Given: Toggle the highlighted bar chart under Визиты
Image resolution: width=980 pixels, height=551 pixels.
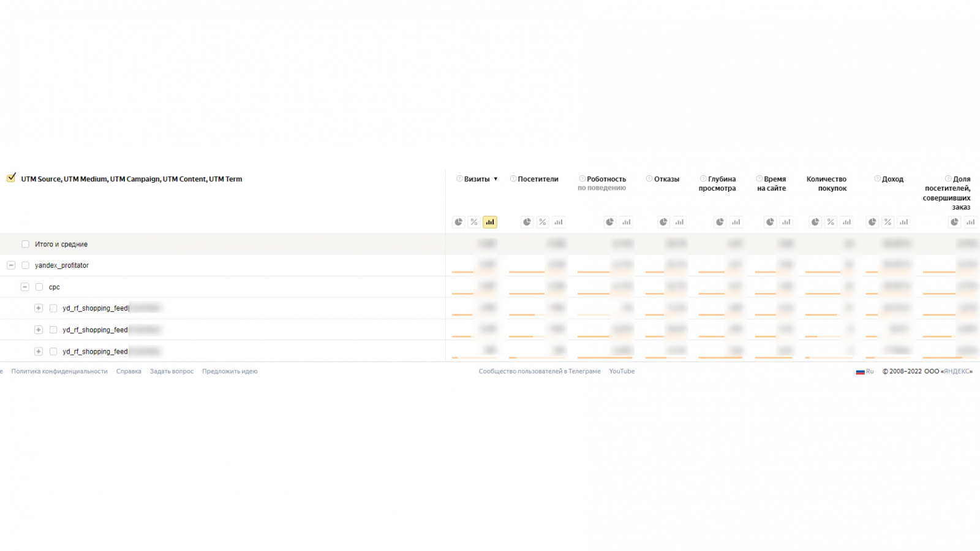Looking at the screenshot, I should pos(490,222).
